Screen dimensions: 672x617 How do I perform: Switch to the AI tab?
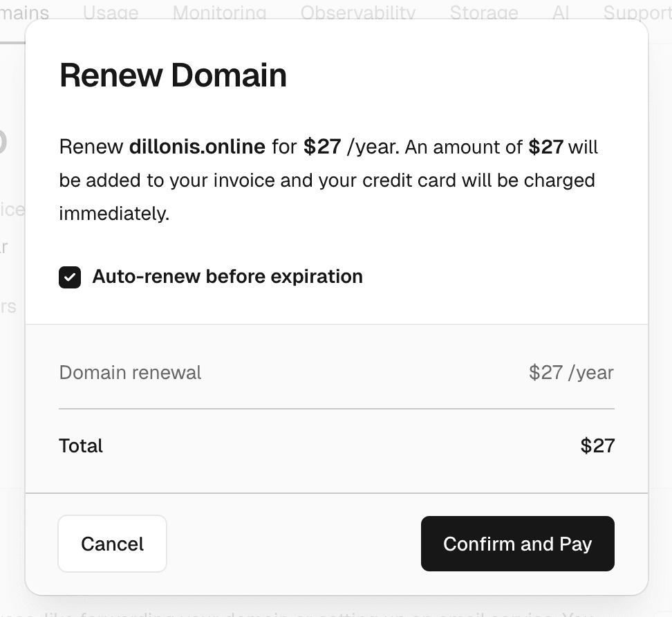click(x=559, y=12)
